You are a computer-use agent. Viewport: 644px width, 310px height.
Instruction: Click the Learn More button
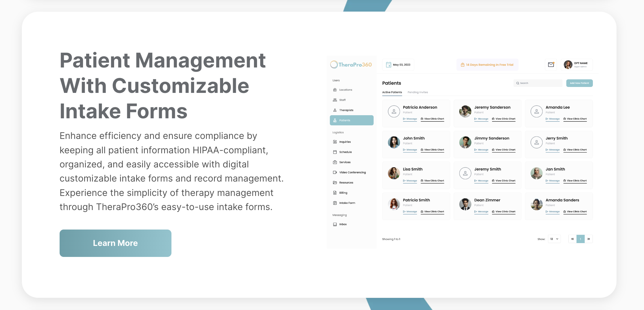pyautogui.click(x=116, y=243)
